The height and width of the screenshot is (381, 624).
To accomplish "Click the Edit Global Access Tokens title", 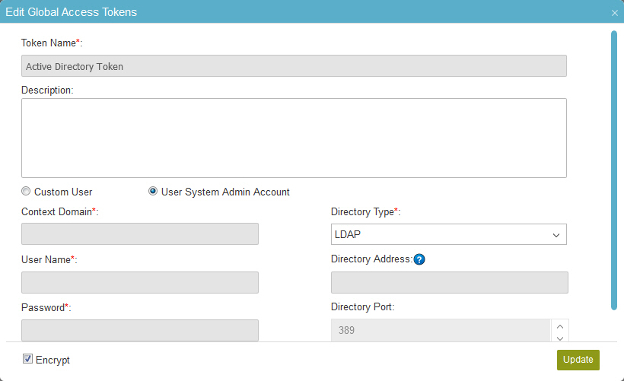I will (x=71, y=12).
